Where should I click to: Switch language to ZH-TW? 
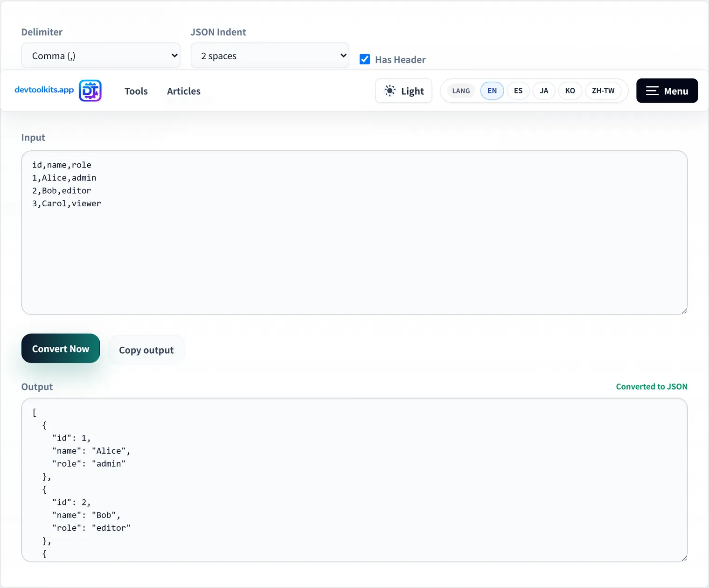click(603, 91)
